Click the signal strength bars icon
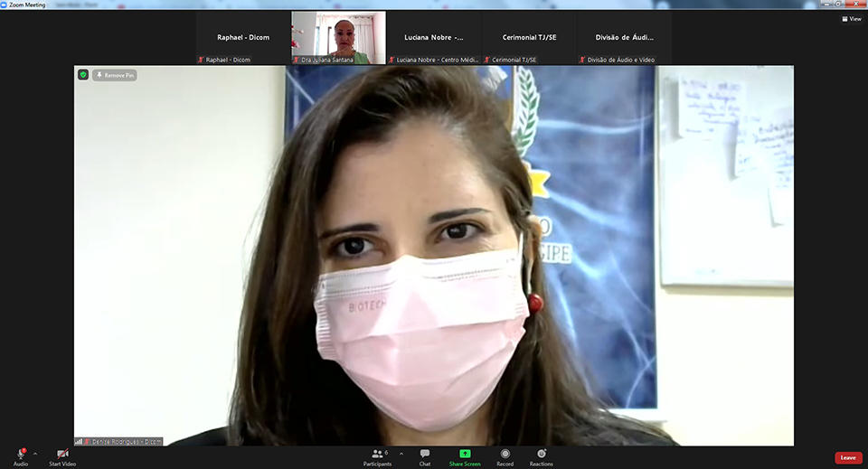This screenshot has height=469, width=868. [x=79, y=441]
